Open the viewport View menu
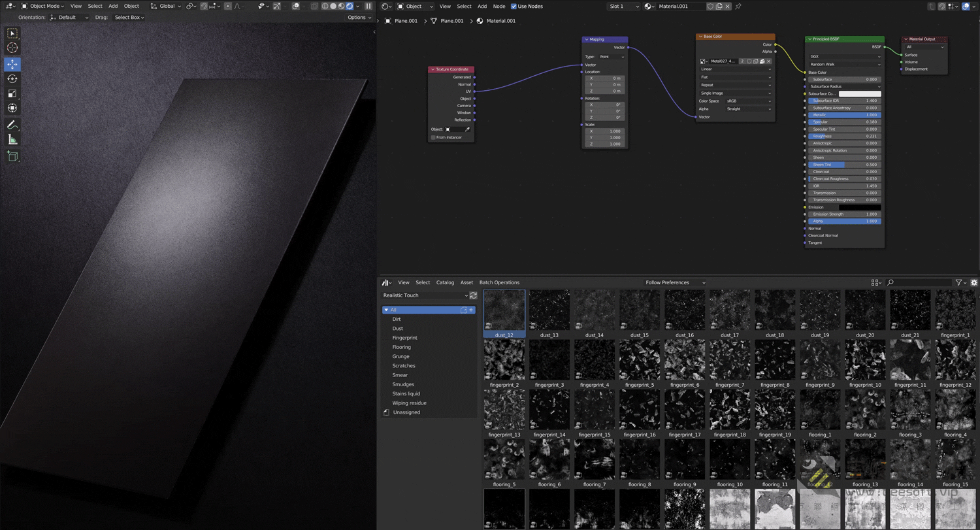Image resolution: width=980 pixels, height=530 pixels. pos(76,6)
